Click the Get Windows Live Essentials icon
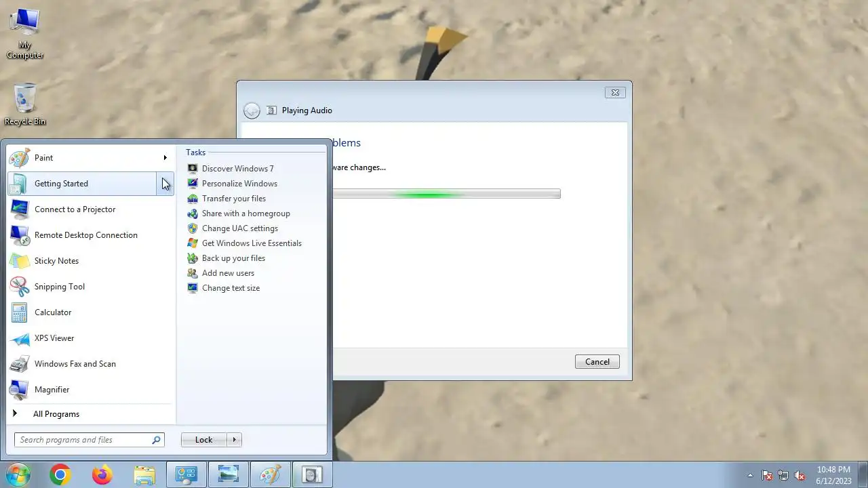The image size is (868, 488). (193, 243)
